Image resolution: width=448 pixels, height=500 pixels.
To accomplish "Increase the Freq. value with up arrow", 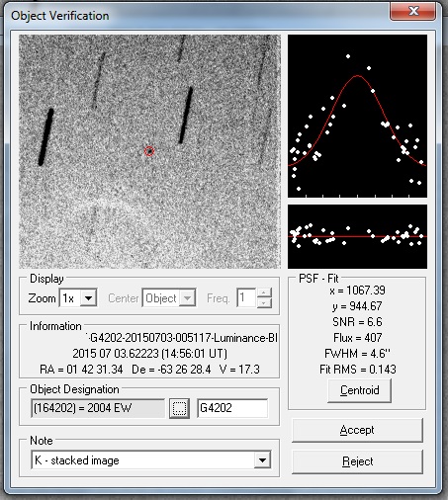I will pyautogui.click(x=264, y=292).
